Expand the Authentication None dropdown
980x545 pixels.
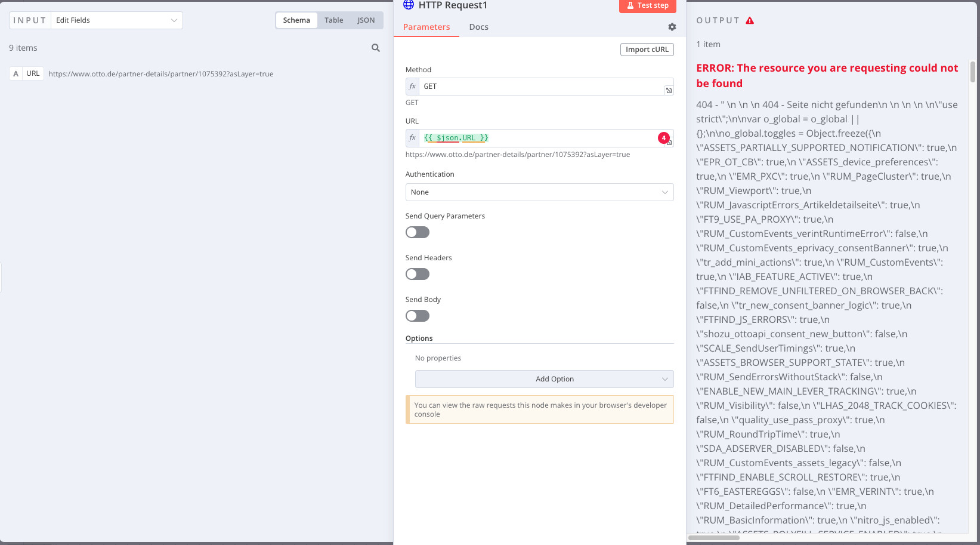tap(540, 192)
